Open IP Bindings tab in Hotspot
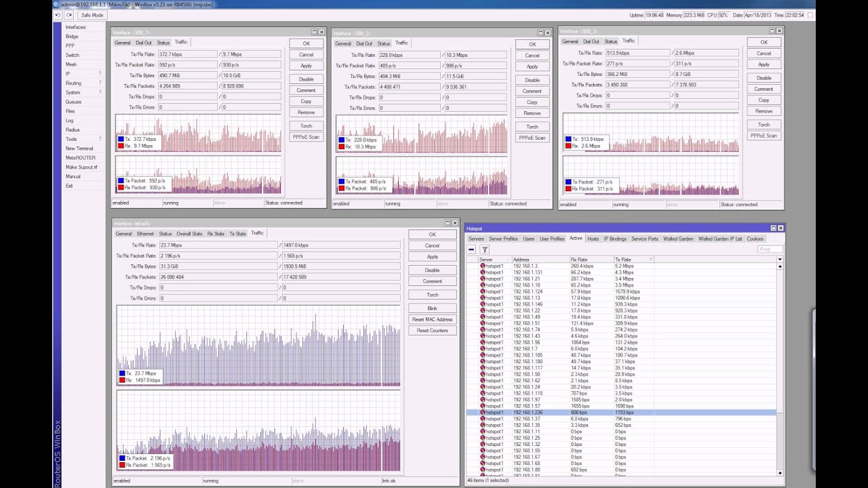The width and height of the screenshot is (868, 488). click(615, 239)
